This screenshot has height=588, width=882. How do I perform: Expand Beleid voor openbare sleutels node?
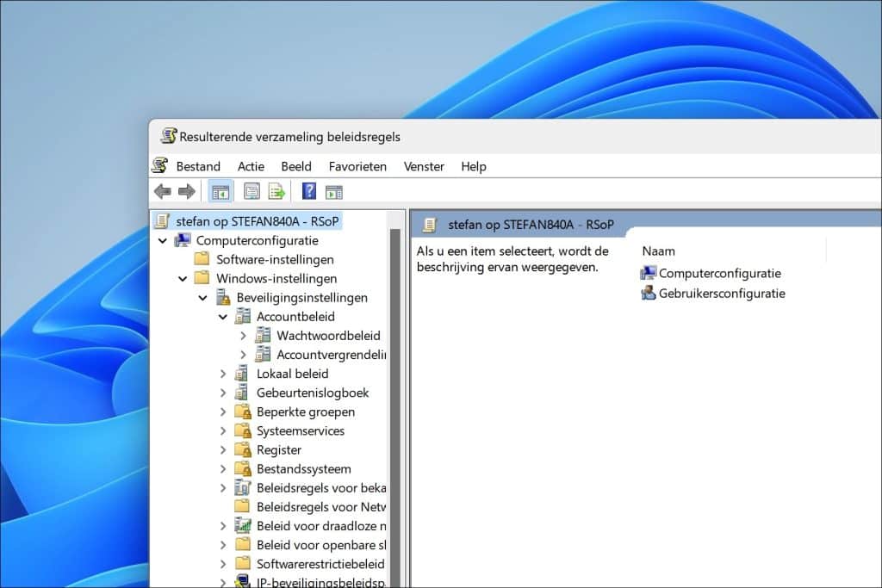coord(223,545)
